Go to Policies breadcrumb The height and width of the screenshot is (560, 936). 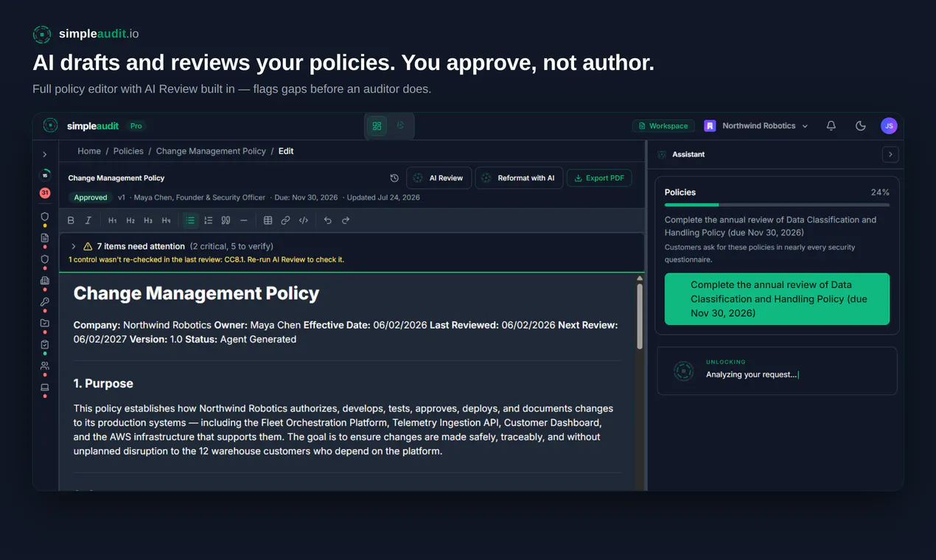(x=128, y=151)
